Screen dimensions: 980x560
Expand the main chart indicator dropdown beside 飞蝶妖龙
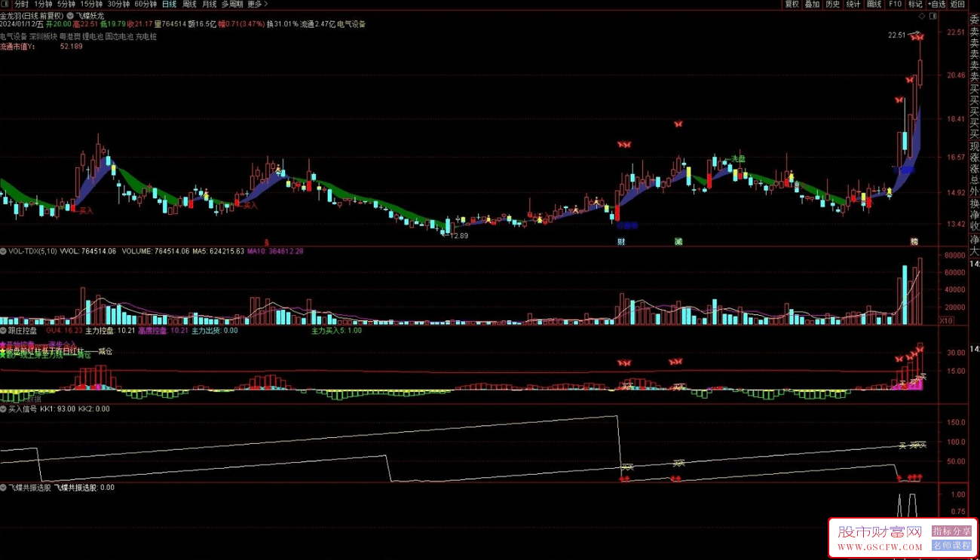tap(70, 15)
